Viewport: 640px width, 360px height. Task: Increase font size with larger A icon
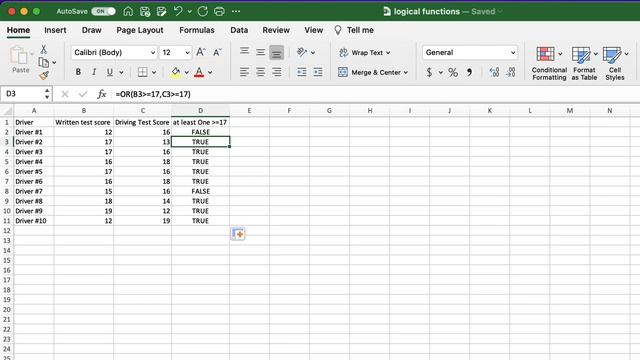[200, 52]
